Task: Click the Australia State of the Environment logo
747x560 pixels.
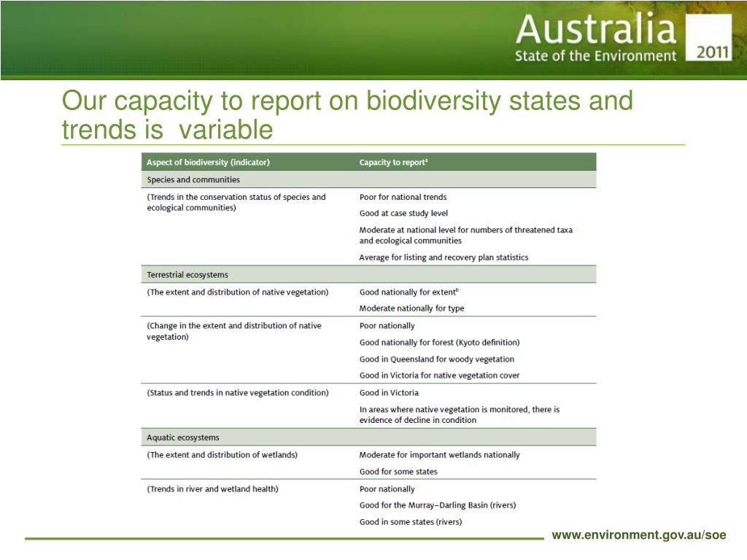Action: (x=596, y=38)
